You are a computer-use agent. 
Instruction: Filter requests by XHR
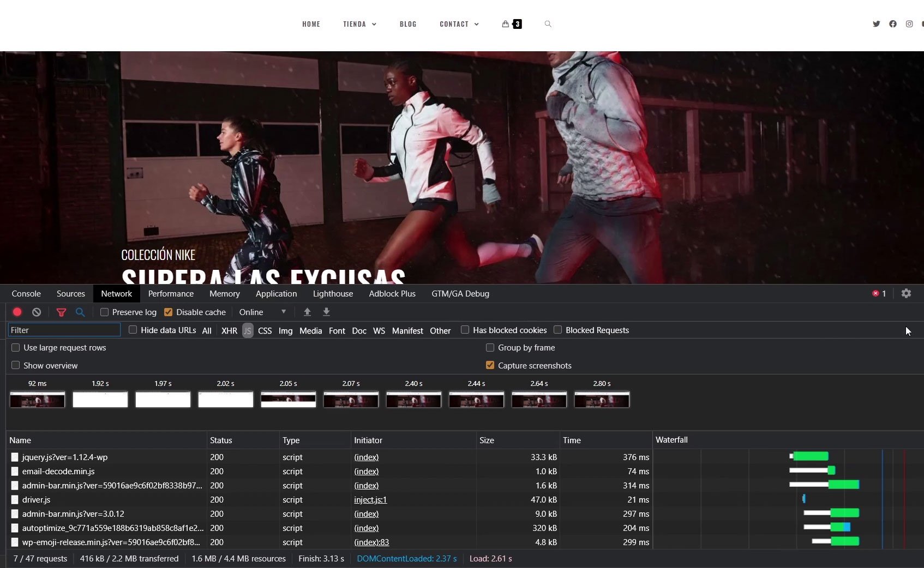229,330
